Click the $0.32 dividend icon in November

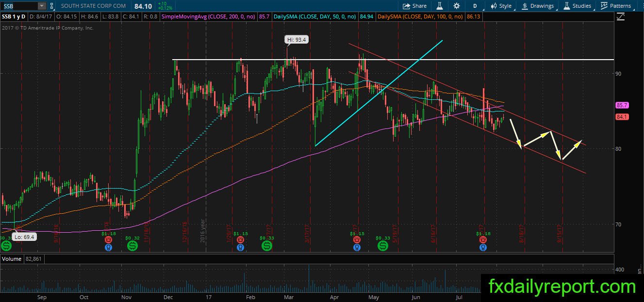tap(132, 246)
